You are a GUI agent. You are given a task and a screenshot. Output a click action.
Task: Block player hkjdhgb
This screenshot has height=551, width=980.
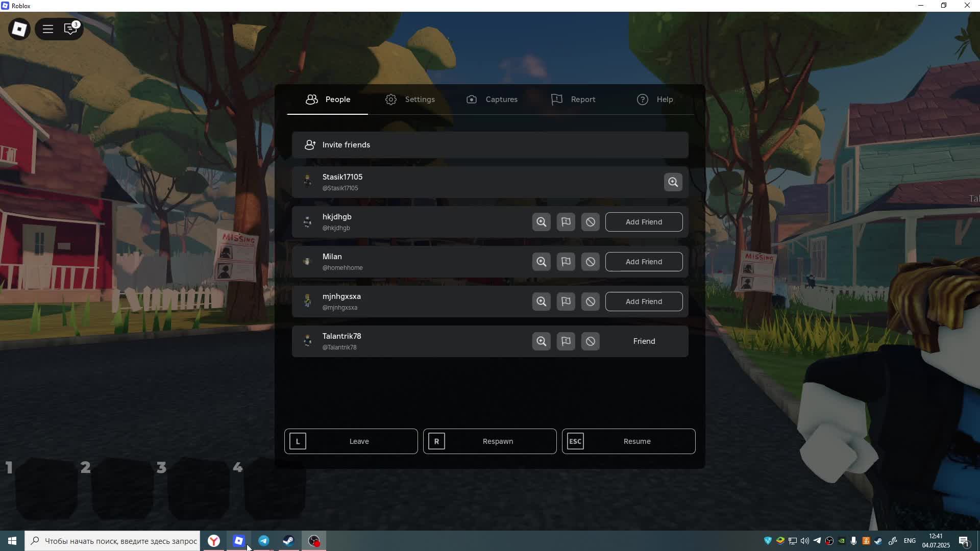coord(590,222)
